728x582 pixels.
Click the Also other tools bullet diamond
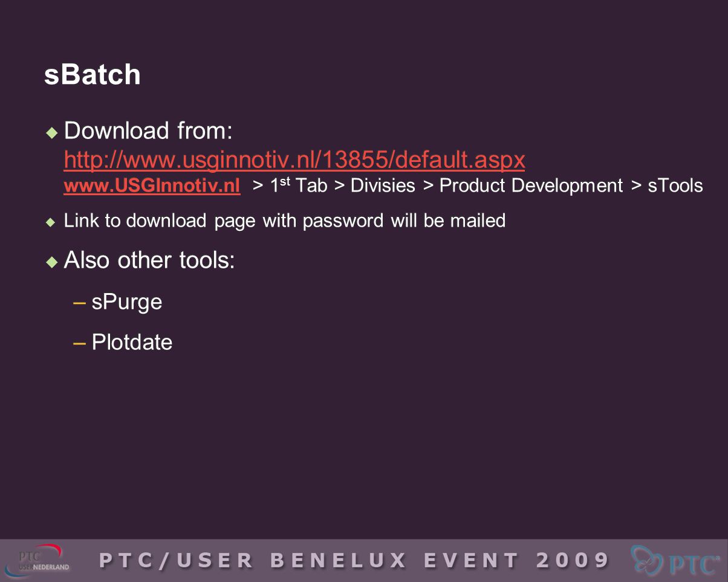[52, 261]
